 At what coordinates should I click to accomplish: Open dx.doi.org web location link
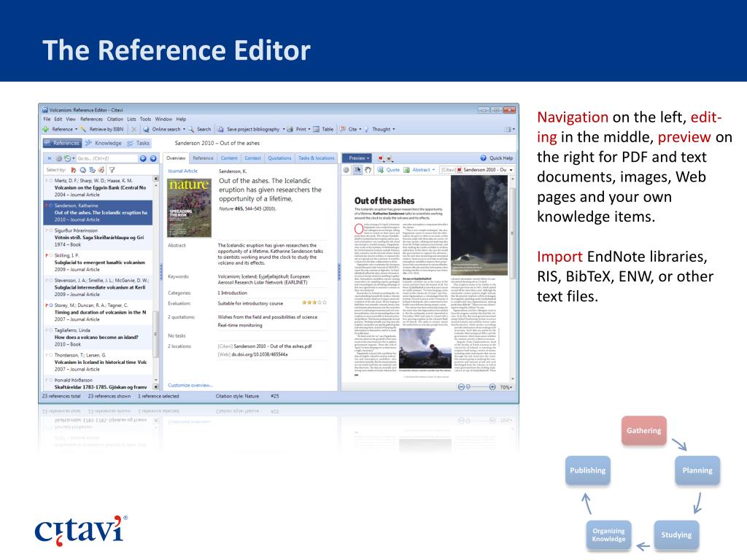[x=260, y=355]
